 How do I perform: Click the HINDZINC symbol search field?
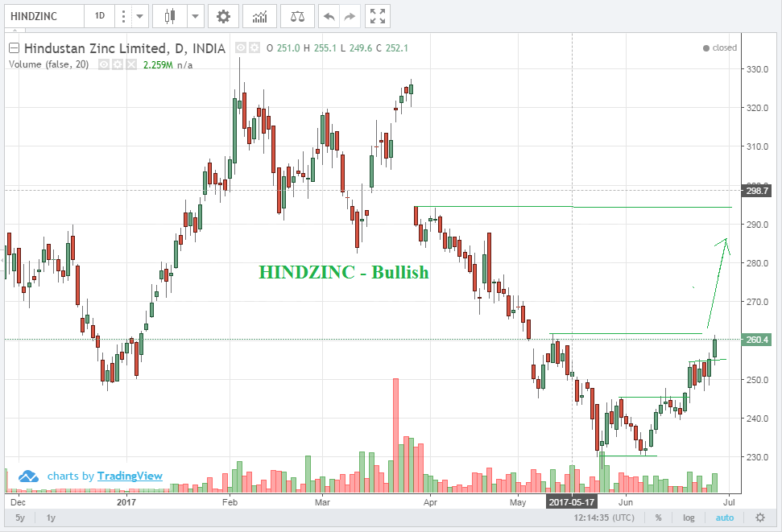pos(44,16)
